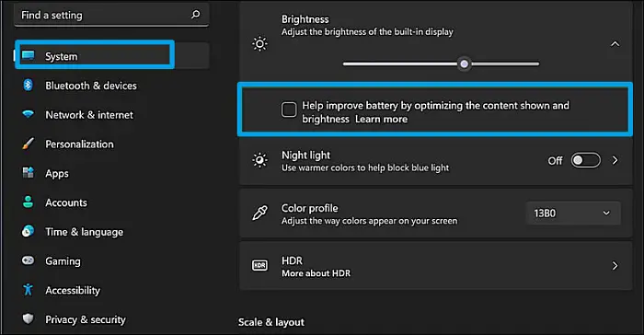Select System in the sidebar
644x335 pixels.
point(111,56)
